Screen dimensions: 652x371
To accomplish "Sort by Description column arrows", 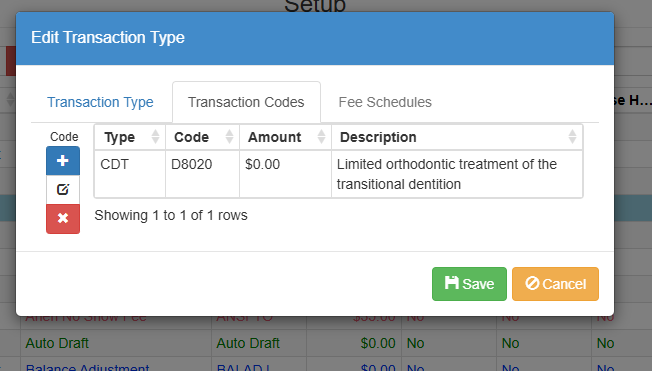I will pos(572,137).
